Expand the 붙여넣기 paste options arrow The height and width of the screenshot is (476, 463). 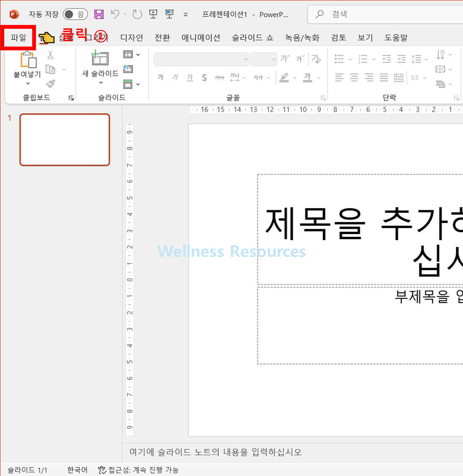(28, 83)
